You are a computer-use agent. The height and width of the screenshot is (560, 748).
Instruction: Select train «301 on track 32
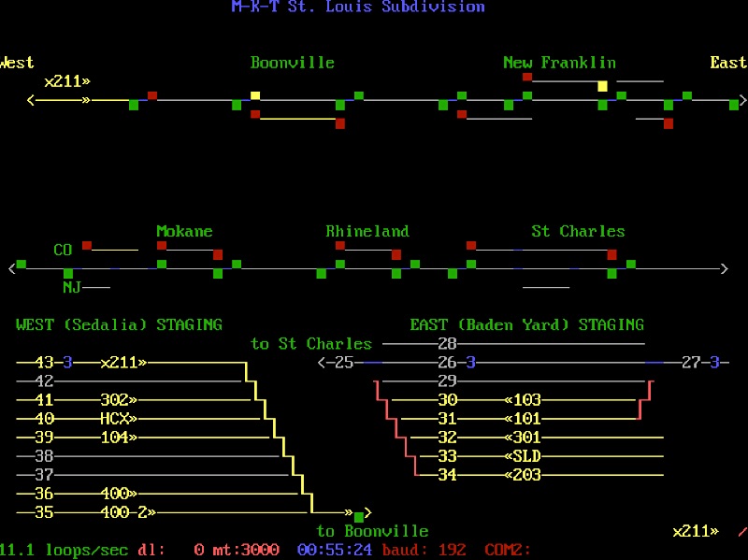[523, 438]
